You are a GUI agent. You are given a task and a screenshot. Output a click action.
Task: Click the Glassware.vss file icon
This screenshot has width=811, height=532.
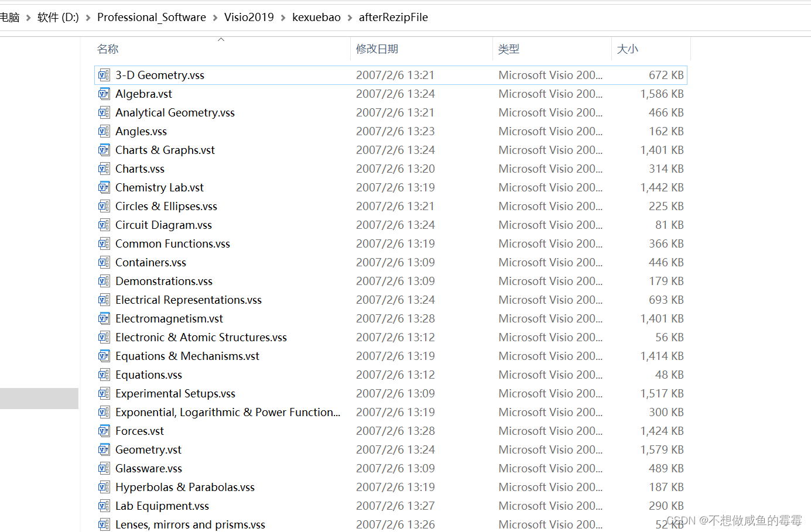point(104,468)
